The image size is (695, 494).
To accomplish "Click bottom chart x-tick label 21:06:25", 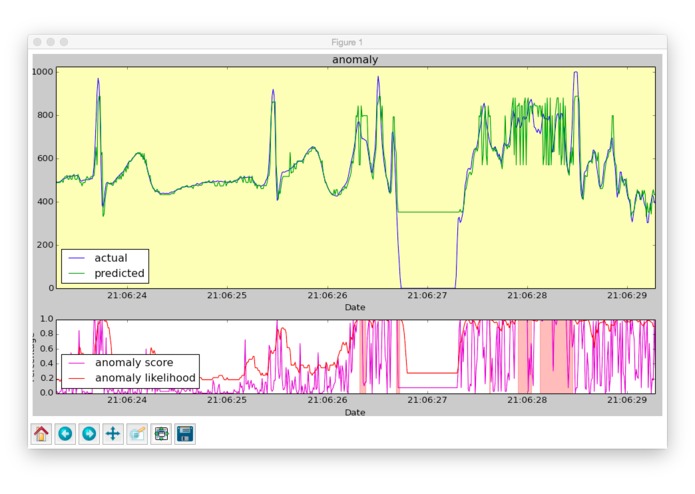I will pos(227,400).
